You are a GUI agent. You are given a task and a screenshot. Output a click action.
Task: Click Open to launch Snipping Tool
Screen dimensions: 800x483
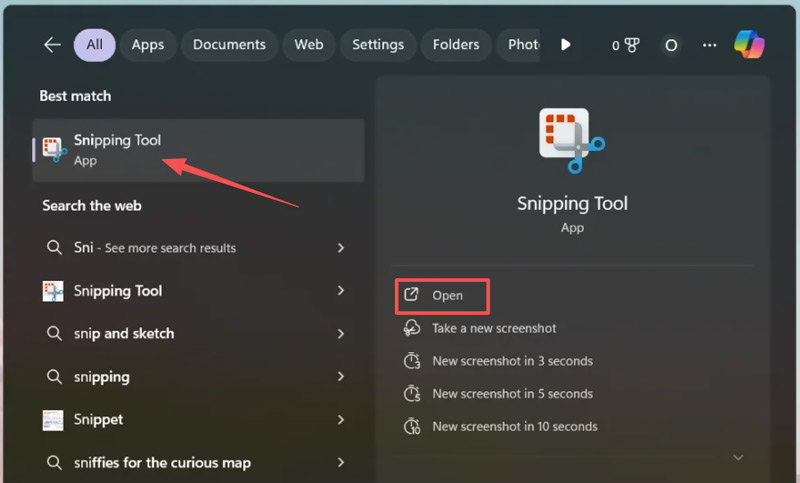[447, 296]
